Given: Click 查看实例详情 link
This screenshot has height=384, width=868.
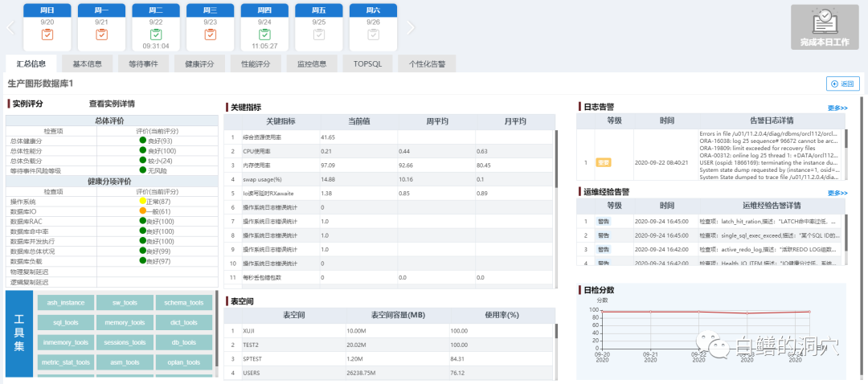Looking at the screenshot, I should 112,104.
